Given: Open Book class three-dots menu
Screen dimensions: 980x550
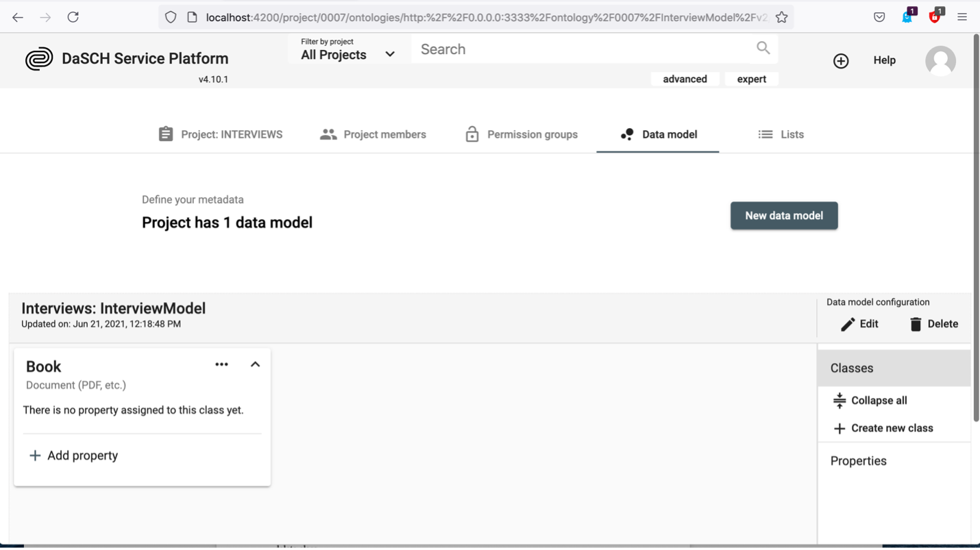Looking at the screenshot, I should pyautogui.click(x=221, y=364).
